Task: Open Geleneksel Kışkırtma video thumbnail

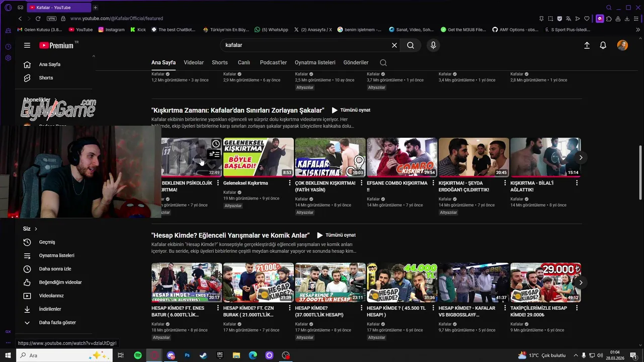Action: pos(259,157)
